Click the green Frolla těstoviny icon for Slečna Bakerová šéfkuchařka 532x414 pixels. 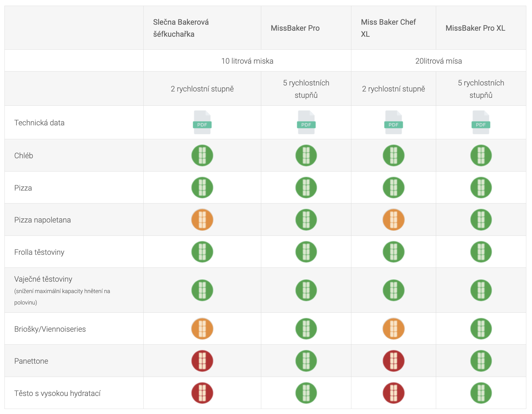click(x=202, y=252)
